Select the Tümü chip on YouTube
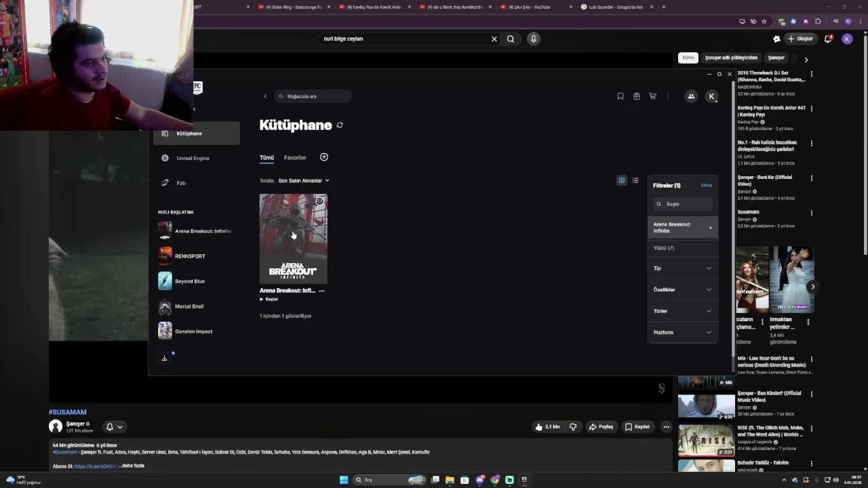The image size is (868, 488). point(688,58)
